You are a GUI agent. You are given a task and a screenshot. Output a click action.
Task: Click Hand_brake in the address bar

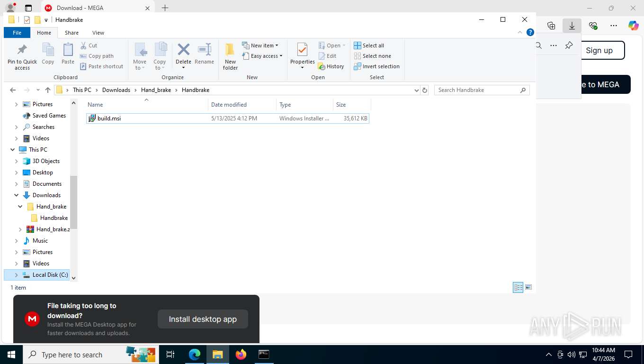[156, 90]
